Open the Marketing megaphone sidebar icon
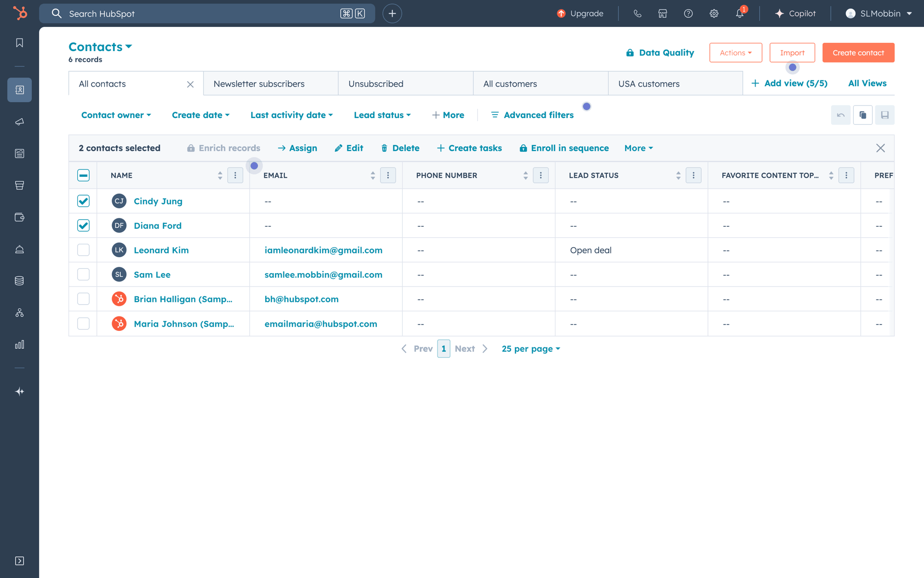 [19, 122]
